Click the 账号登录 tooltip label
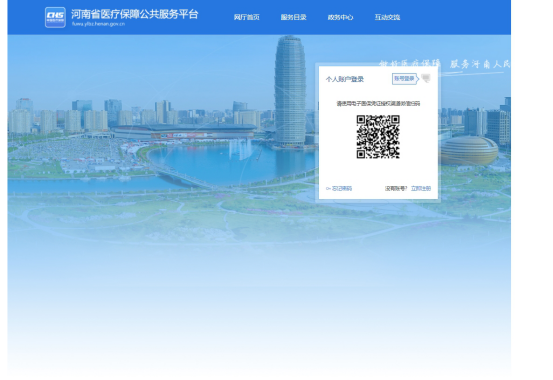Image resolution: width=553 pixels, height=380 pixels. click(x=404, y=79)
